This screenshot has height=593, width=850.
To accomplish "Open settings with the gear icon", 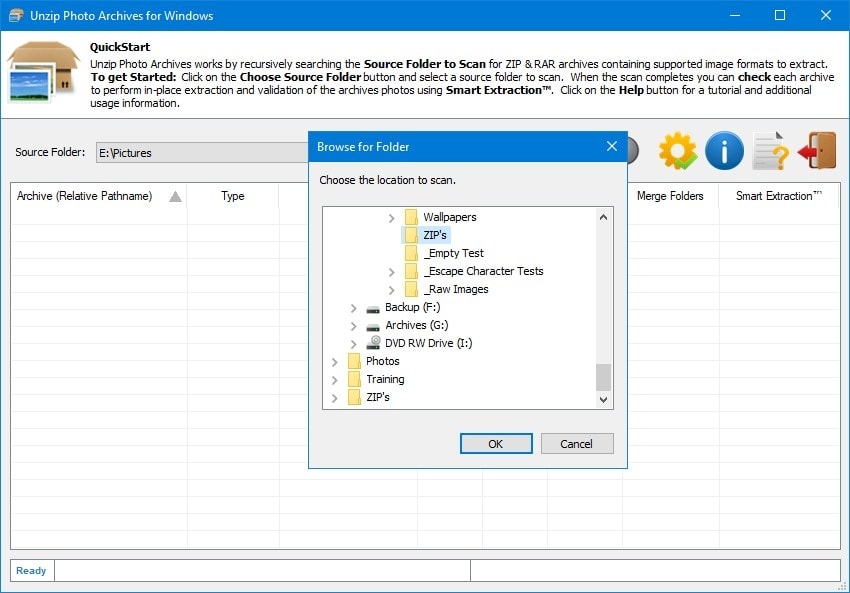I will [x=678, y=151].
